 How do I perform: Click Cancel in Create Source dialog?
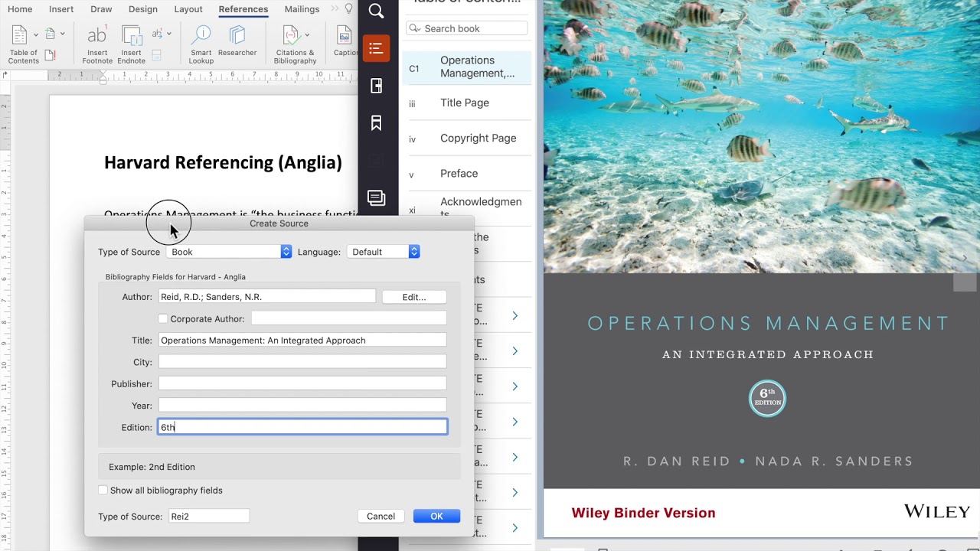[381, 516]
